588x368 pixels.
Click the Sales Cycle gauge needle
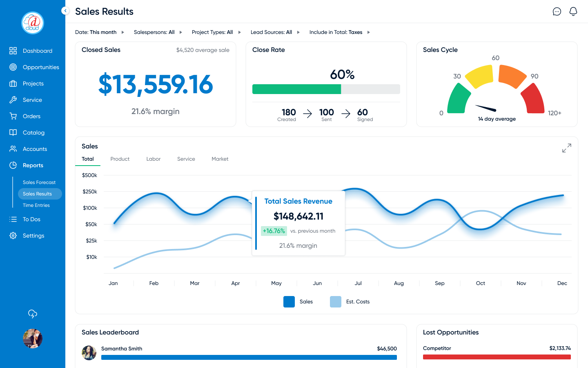pyautogui.click(x=486, y=108)
